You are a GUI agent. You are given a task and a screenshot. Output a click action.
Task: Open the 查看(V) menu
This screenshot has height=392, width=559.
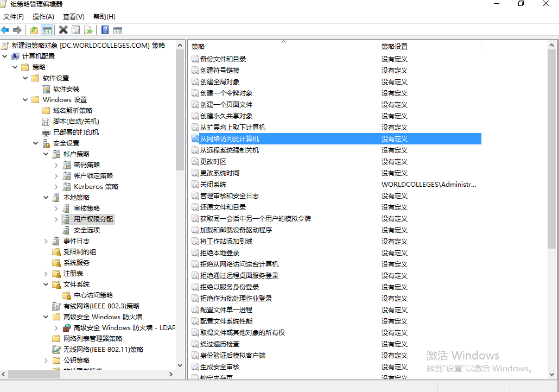73,17
